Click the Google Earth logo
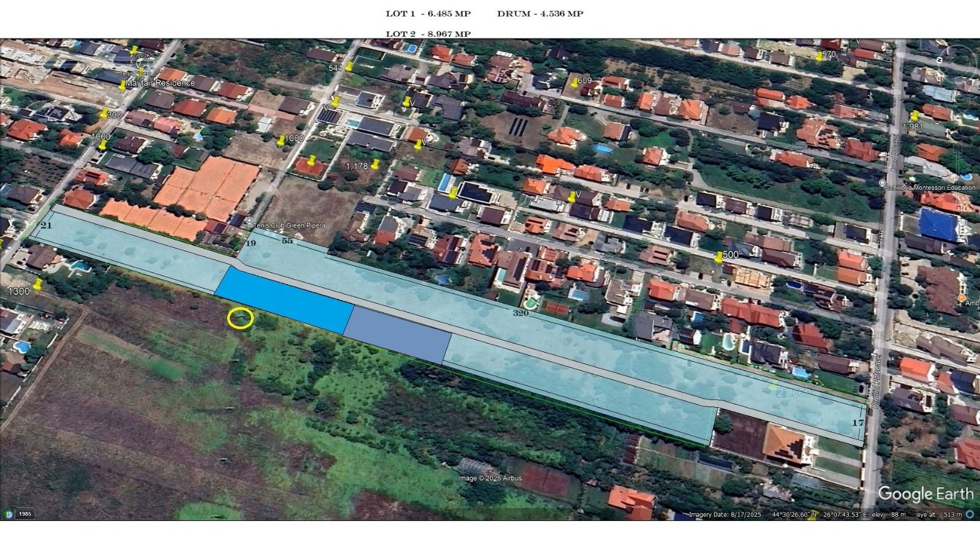The image size is (980, 551). tap(925, 494)
